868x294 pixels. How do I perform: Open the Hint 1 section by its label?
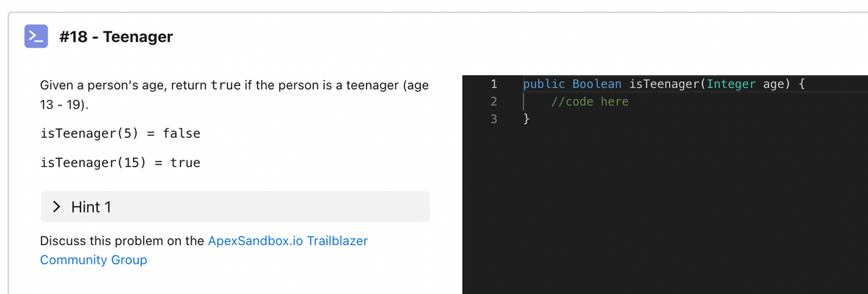pos(91,207)
